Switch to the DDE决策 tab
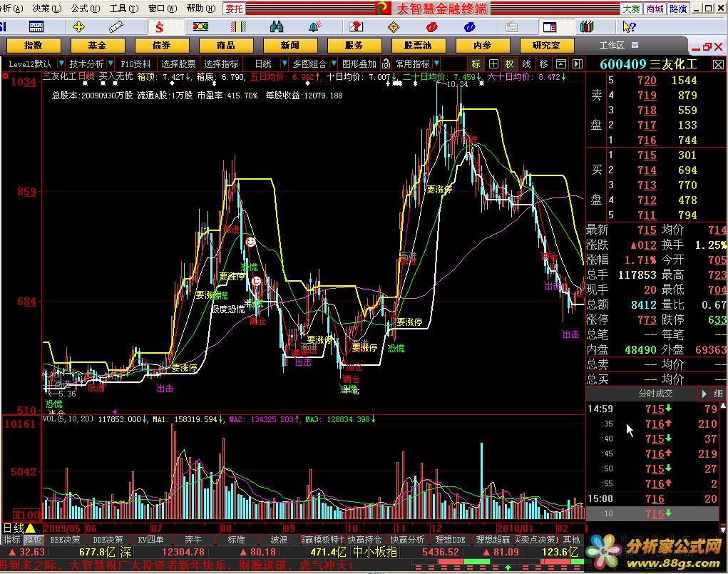This screenshot has width=728, height=574. [x=108, y=540]
